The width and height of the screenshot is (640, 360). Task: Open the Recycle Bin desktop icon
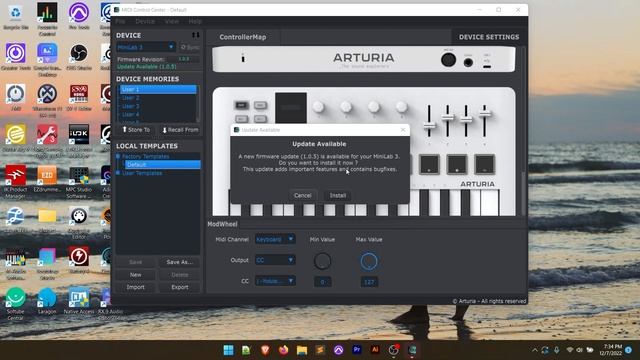tap(16, 16)
